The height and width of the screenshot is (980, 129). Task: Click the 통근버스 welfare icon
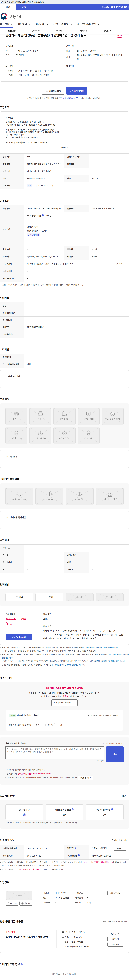(x=16, y=416)
